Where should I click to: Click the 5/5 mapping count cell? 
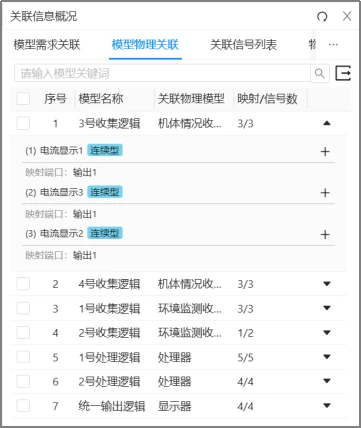(x=245, y=358)
